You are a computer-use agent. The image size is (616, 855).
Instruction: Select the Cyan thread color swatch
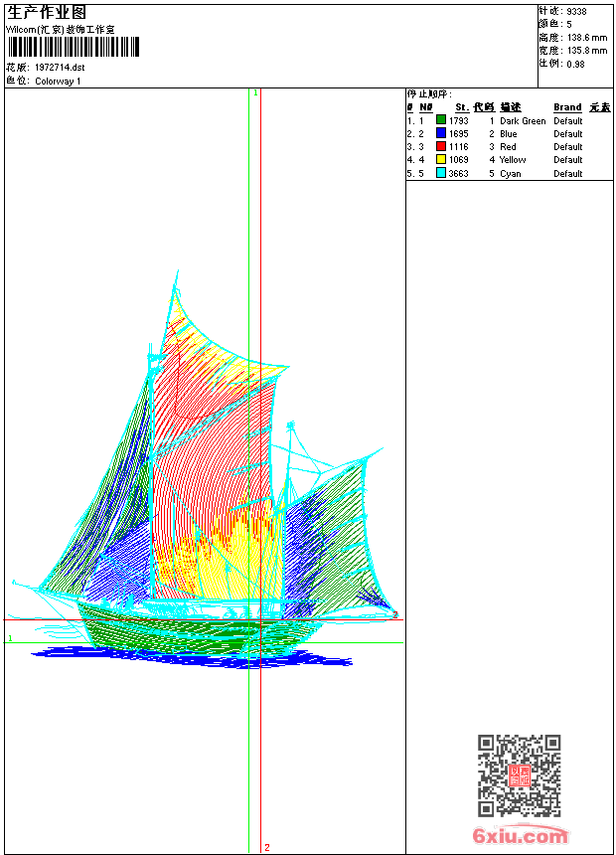click(x=440, y=173)
